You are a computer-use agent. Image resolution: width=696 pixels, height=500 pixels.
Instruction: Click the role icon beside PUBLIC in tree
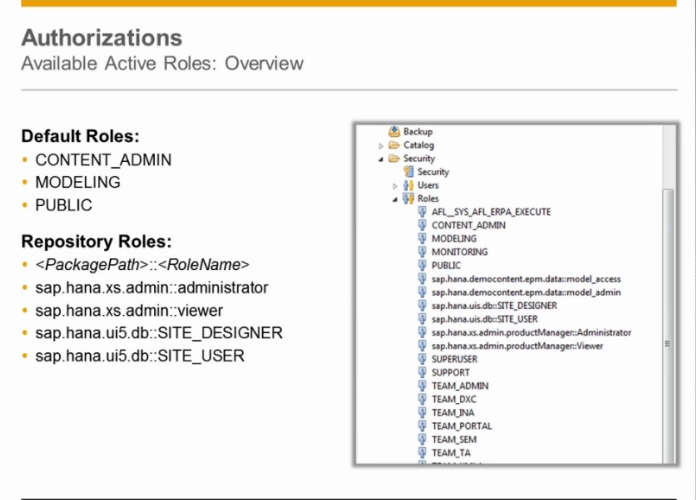(x=423, y=265)
